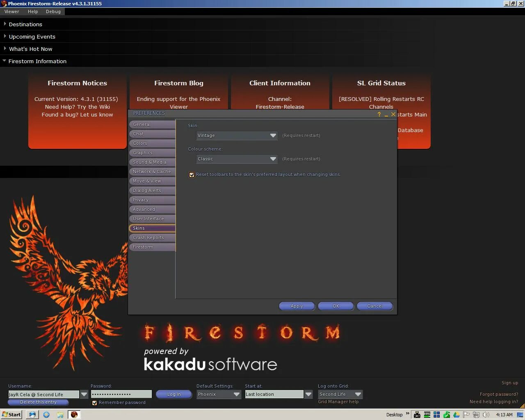The height and width of the screenshot is (420, 525).
Task: Open the Skin dropdown showing Vintage
Action: pyautogui.click(x=237, y=135)
